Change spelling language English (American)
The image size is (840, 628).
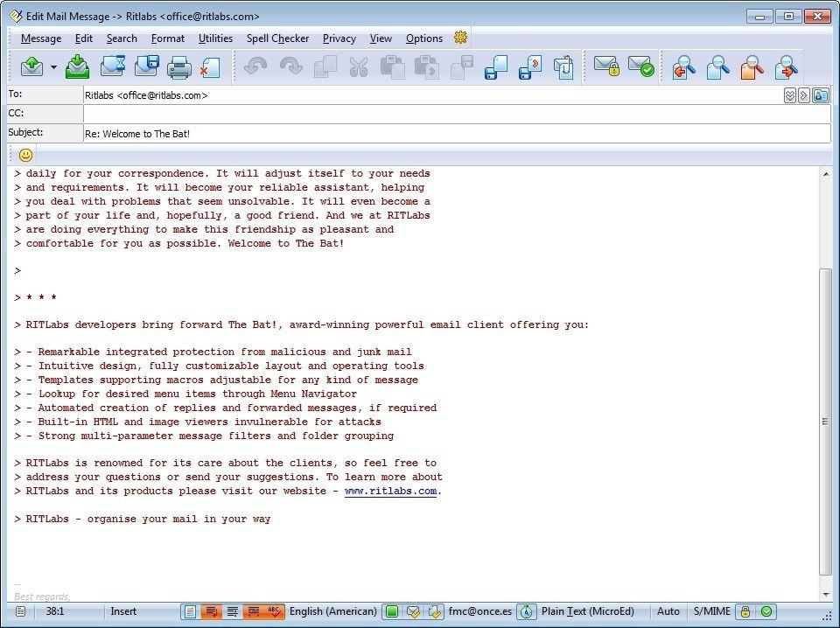pos(332,611)
